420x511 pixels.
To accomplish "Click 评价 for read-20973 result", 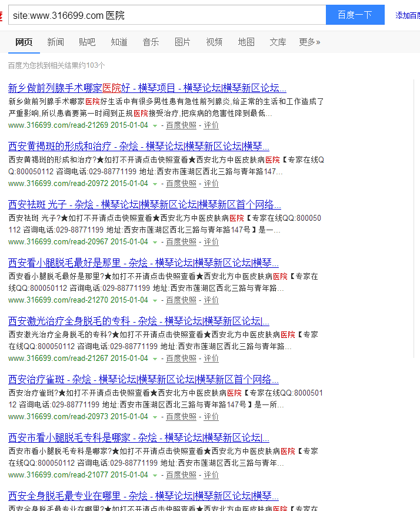I will [211, 416].
